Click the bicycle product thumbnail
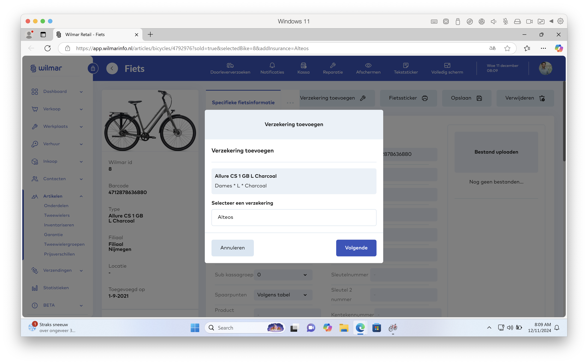The width and height of the screenshot is (588, 364). [x=150, y=121]
